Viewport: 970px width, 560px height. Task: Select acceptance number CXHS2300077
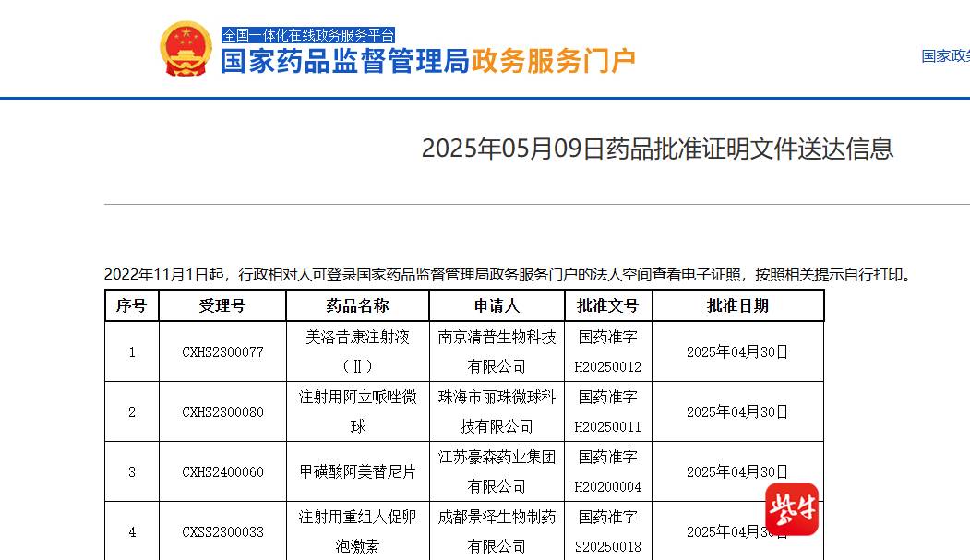click(222, 352)
